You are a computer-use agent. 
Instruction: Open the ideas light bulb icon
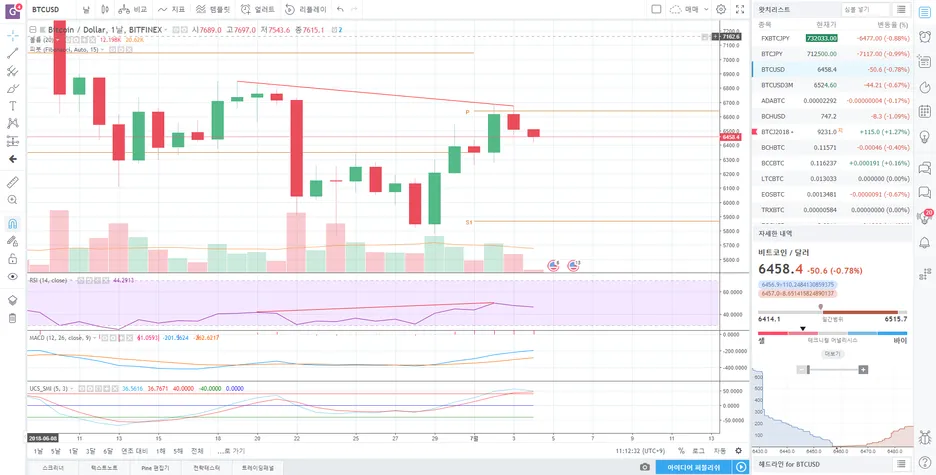(x=924, y=135)
